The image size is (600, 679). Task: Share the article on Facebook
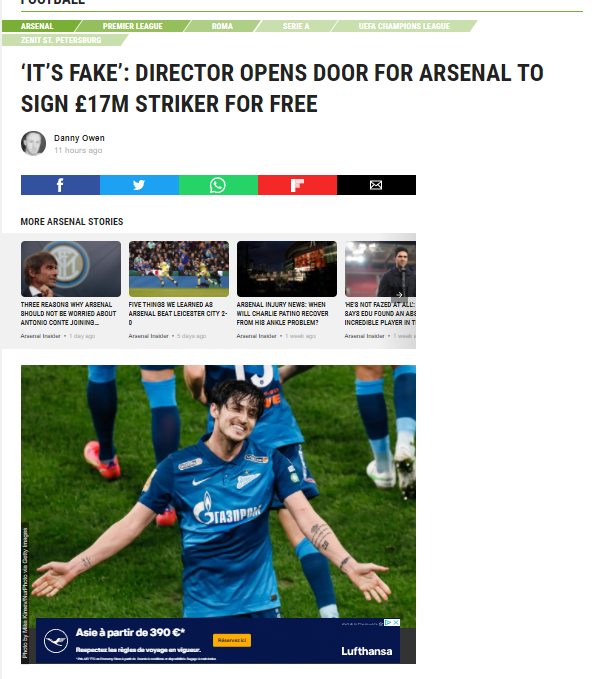tap(60, 185)
